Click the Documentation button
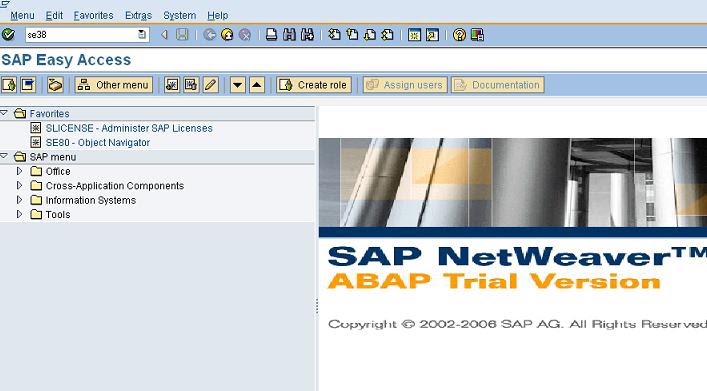The width and height of the screenshot is (707, 391). coord(497,85)
